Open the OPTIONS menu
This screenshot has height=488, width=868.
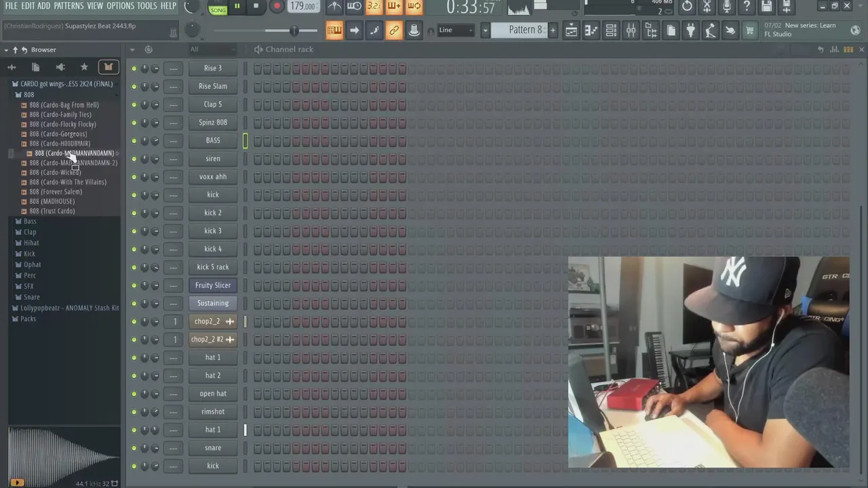coord(121,6)
